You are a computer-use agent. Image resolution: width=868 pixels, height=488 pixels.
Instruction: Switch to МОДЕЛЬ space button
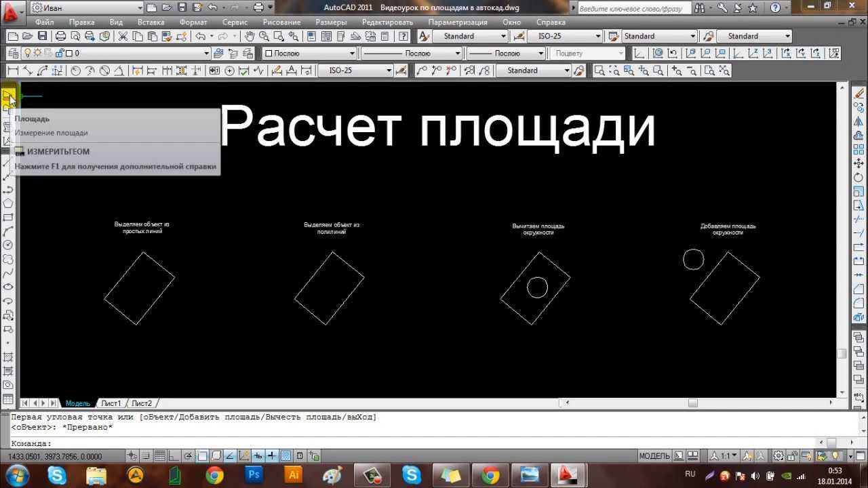tap(654, 456)
